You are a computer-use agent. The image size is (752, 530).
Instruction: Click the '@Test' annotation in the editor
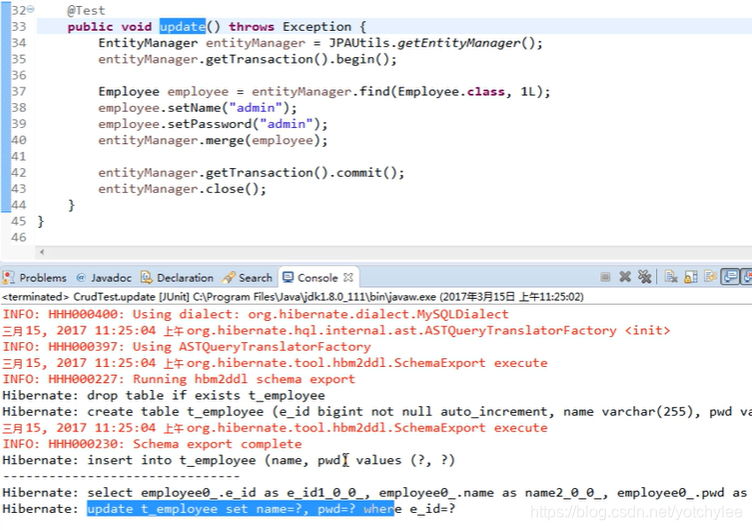[86, 11]
